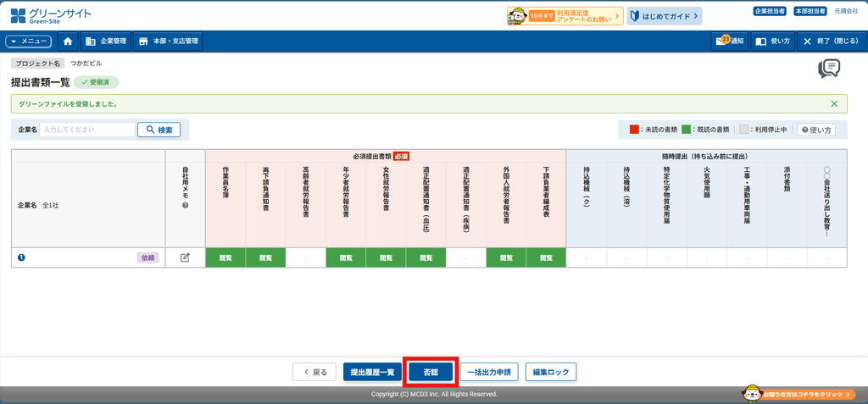Open the chat speech-bubble icon

(829, 69)
